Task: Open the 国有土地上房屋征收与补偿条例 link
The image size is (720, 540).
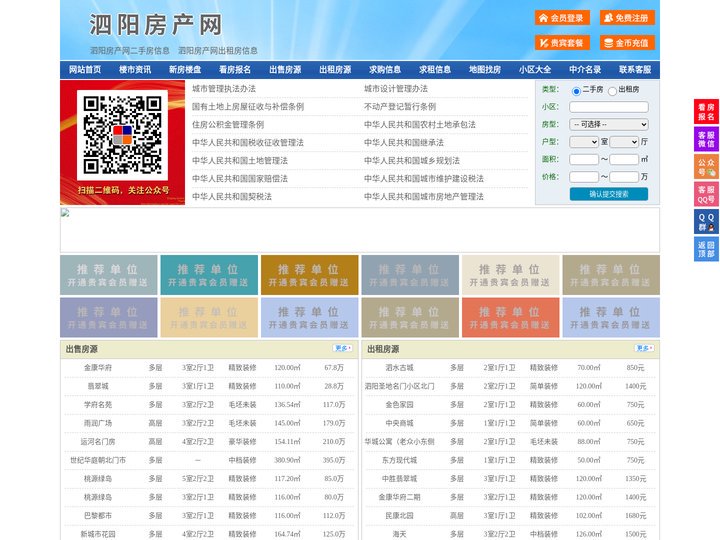Action: [x=248, y=107]
